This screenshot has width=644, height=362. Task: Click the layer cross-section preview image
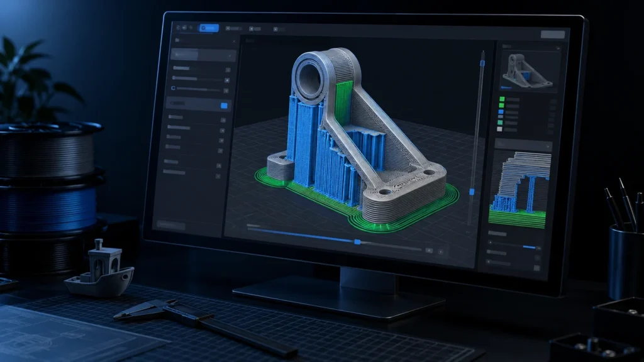[520, 190]
